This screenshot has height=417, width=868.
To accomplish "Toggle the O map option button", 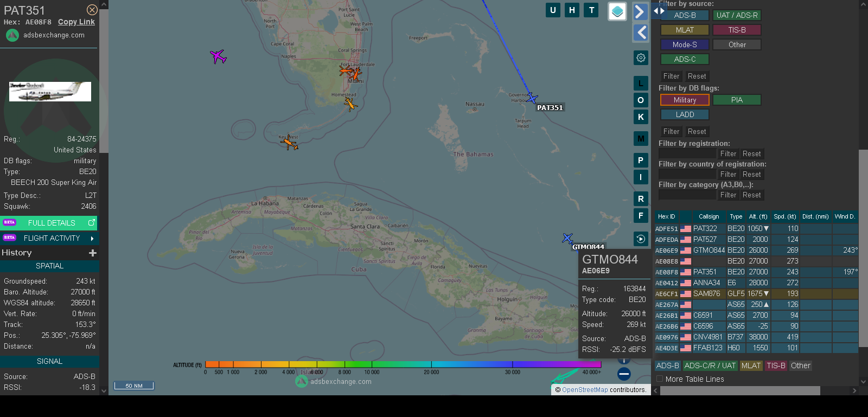I will (641, 100).
